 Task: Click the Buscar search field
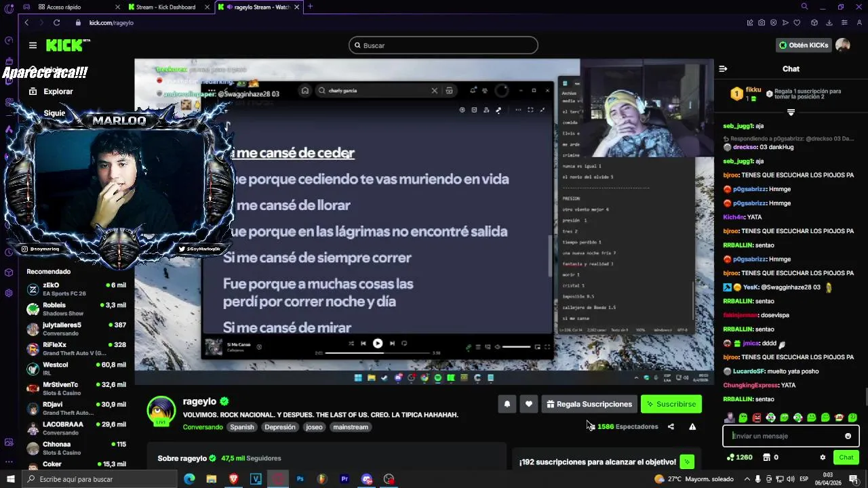click(x=443, y=45)
